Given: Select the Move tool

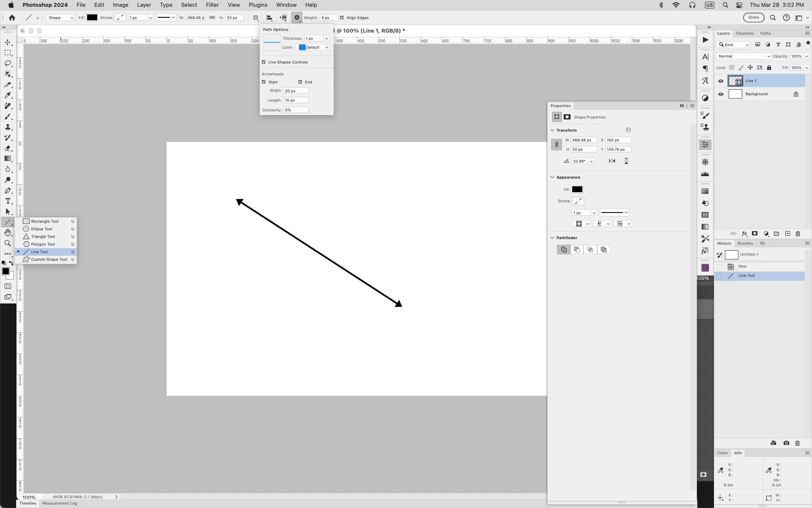Looking at the screenshot, I should (x=8, y=42).
